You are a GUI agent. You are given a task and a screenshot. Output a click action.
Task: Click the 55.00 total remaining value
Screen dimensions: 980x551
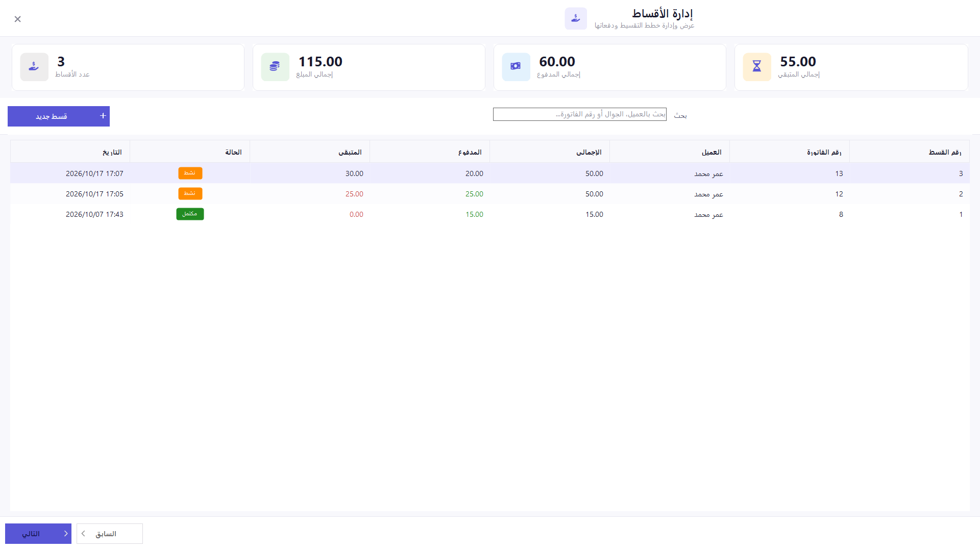(x=798, y=62)
